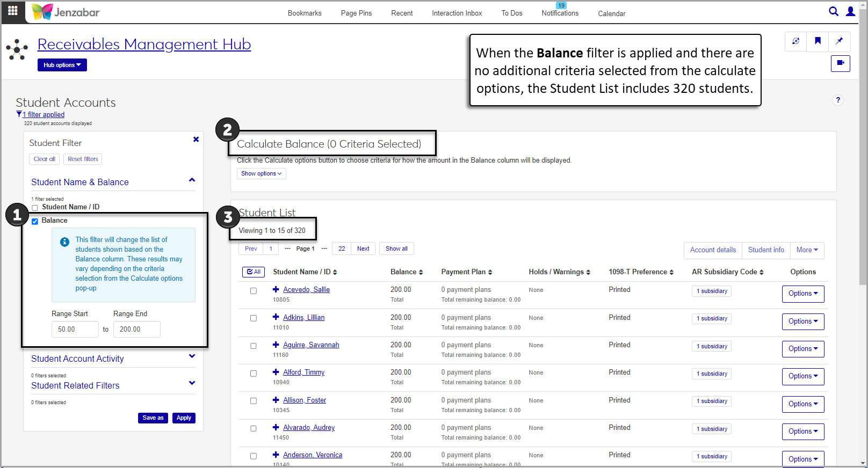
Task: Click the video camera icon button
Action: click(840, 63)
